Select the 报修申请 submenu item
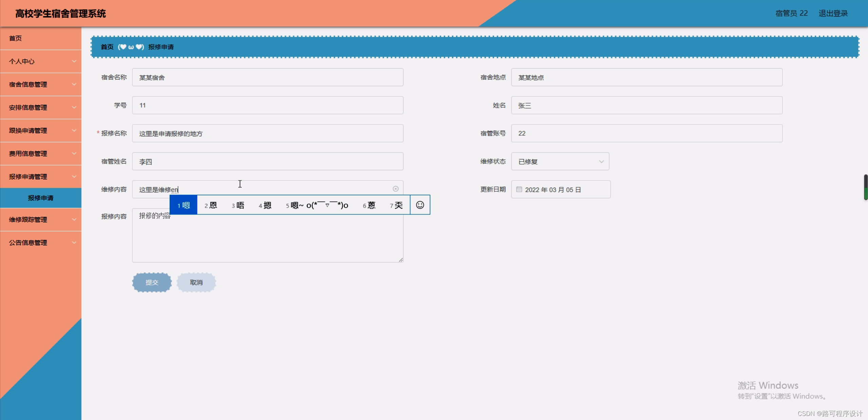Image resolution: width=868 pixels, height=420 pixels. (40, 198)
